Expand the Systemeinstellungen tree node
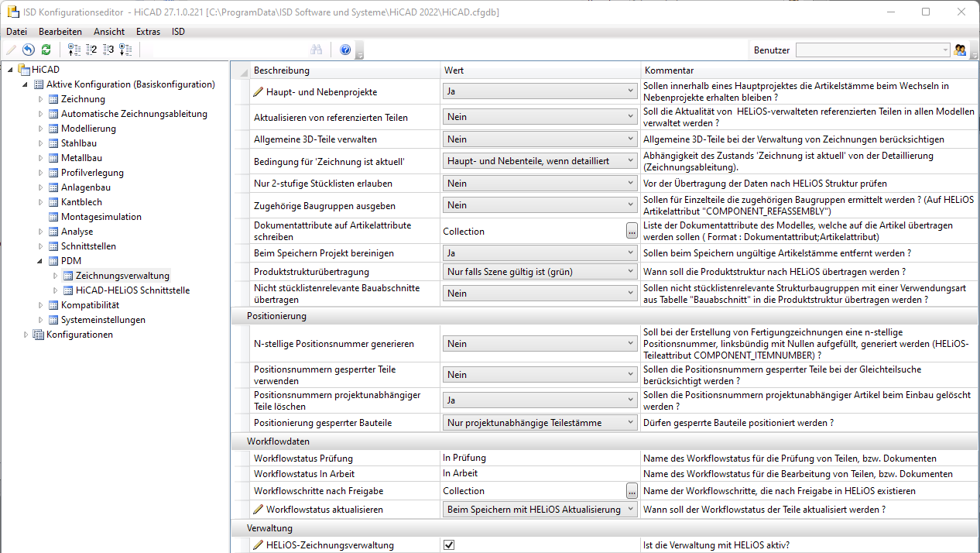 pos(41,320)
